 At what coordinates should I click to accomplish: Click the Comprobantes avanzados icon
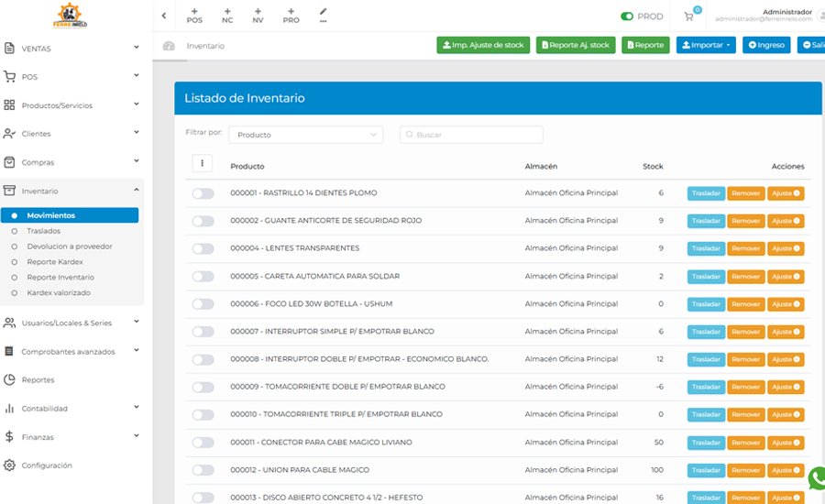point(9,351)
